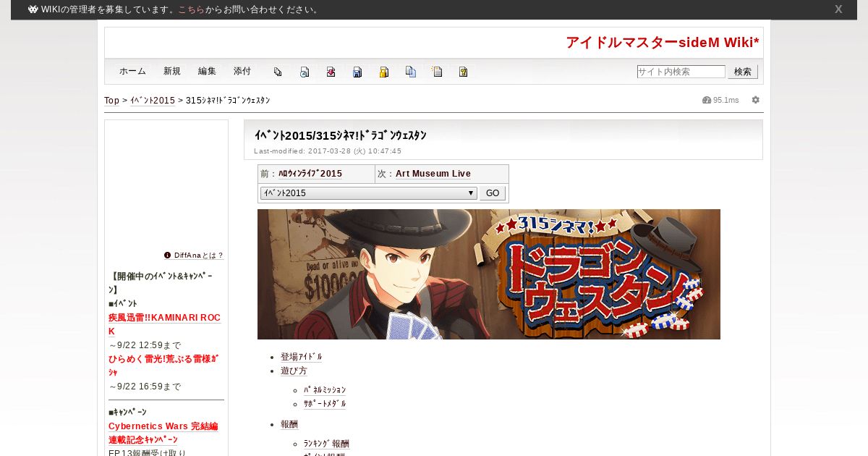Open アイドルマスターsideM Wiki* title link
Viewport: 868px width, 456px height.
tap(663, 43)
